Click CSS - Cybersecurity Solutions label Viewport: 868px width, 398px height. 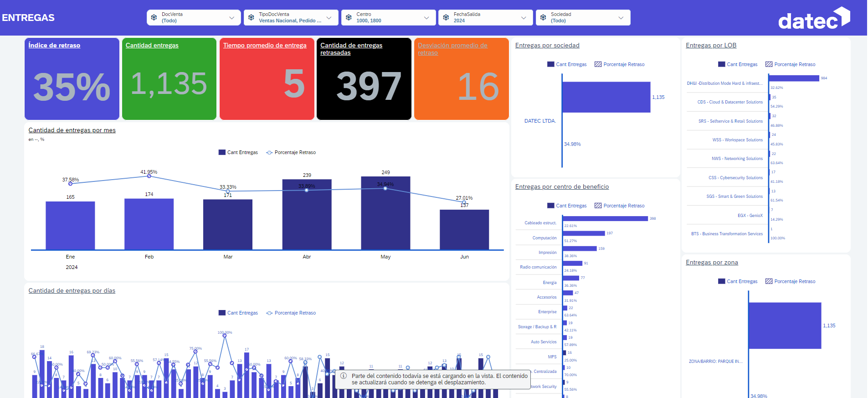click(735, 178)
